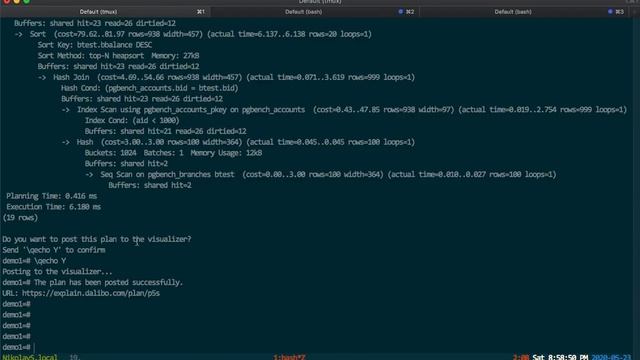Click the '(19 rows)' result line

20,218
